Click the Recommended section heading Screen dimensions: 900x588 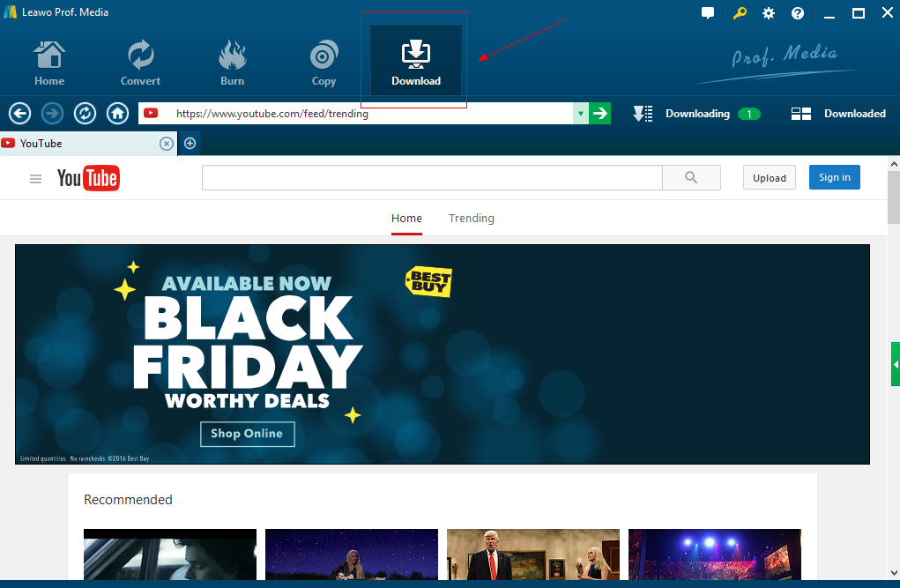128,500
